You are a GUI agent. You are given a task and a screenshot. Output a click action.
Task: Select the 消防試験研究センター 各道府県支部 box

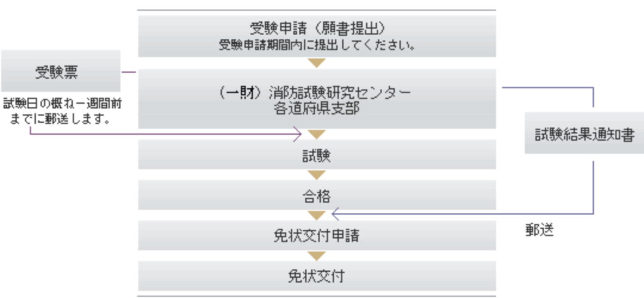click(317, 99)
